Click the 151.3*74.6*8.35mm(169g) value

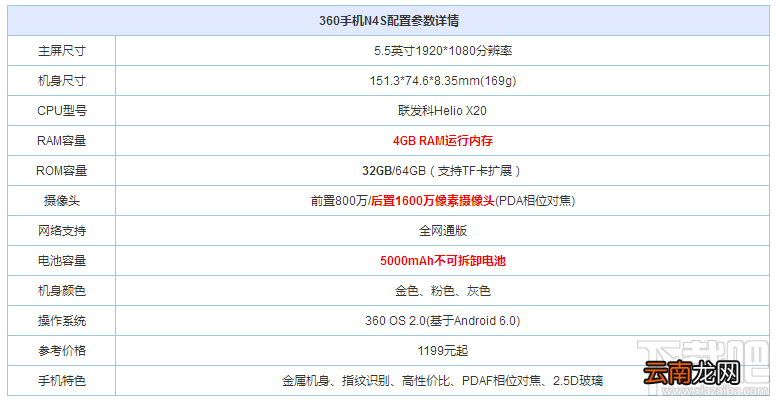tap(443, 81)
